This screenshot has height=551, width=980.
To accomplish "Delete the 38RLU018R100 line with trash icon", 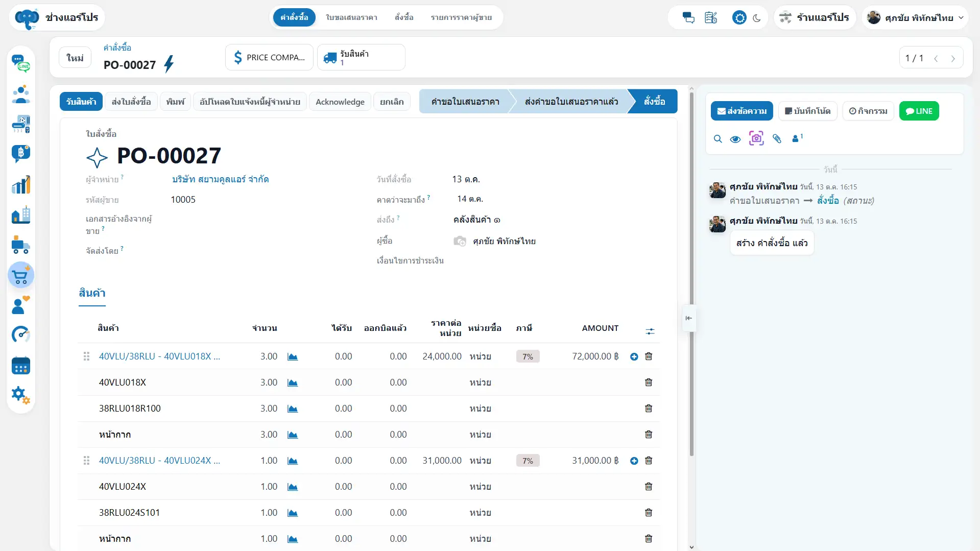I will click(649, 409).
